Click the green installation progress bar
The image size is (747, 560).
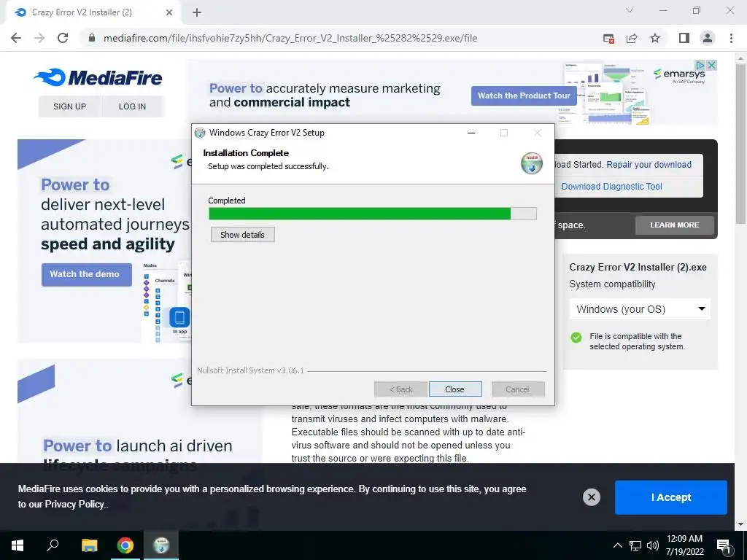coord(373,214)
